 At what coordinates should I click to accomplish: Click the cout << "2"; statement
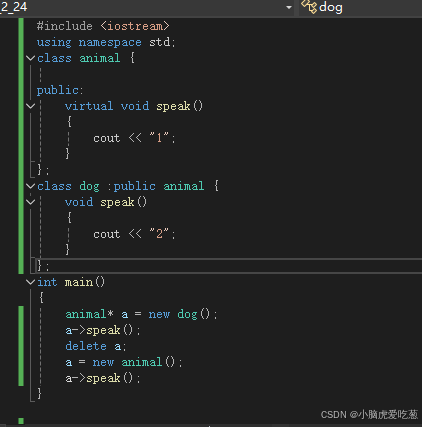pos(134,234)
